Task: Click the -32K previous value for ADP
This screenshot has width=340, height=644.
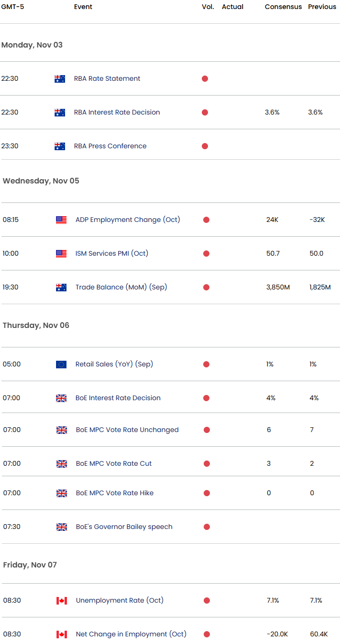Action: [x=317, y=220]
